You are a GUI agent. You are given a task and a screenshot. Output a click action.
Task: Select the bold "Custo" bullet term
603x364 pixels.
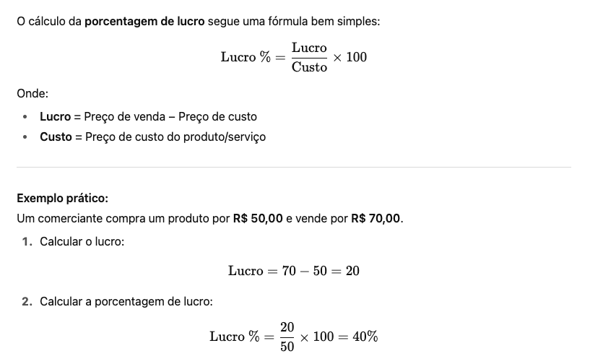click(56, 137)
